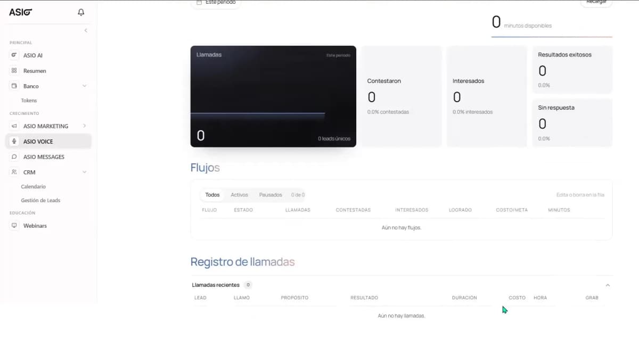Click the Aún no hay llamadas message
The width and height of the screenshot is (639, 364).
point(402,316)
